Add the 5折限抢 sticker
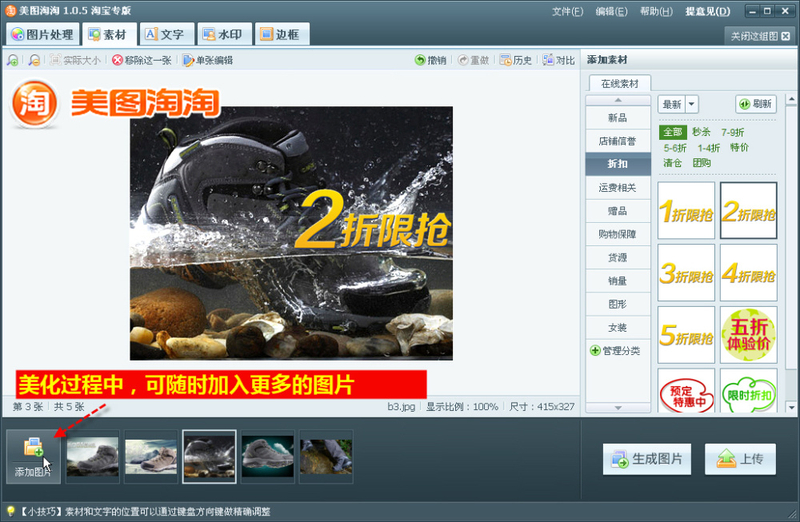Image resolution: width=800 pixels, height=522 pixels. click(x=686, y=335)
